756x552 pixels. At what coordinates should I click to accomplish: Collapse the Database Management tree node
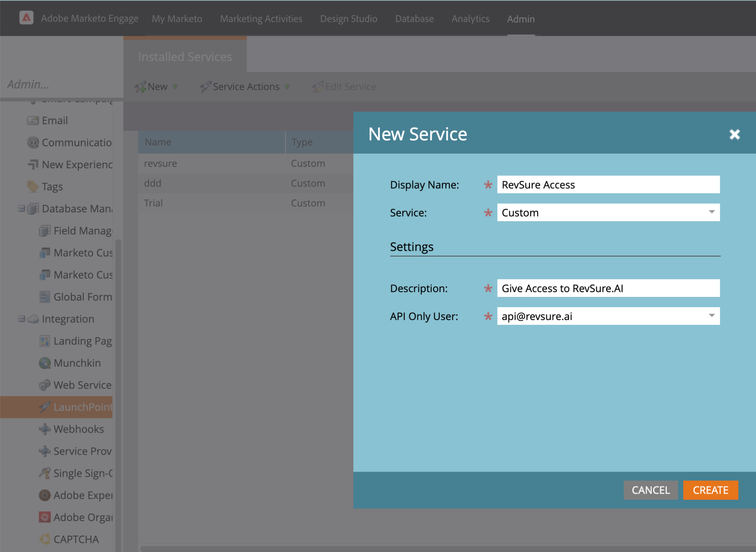point(22,209)
